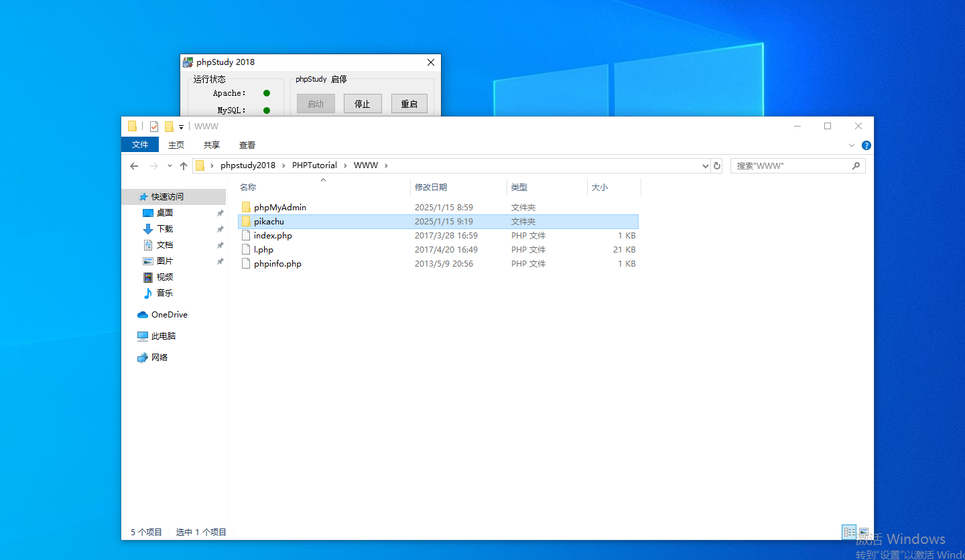Open 音乐 in navigation pane
The image size is (965, 560).
pos(165,293)
